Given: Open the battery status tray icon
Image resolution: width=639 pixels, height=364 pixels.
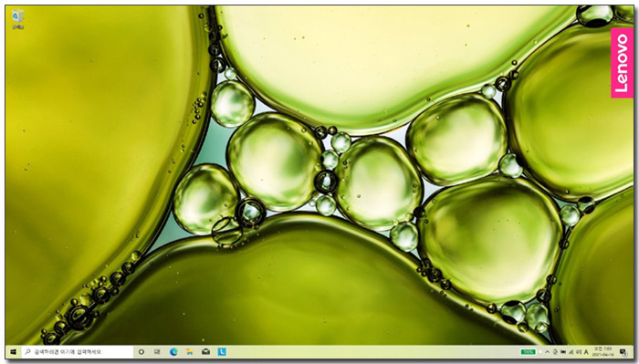Looking at the screenshot, I should point(563,352).
